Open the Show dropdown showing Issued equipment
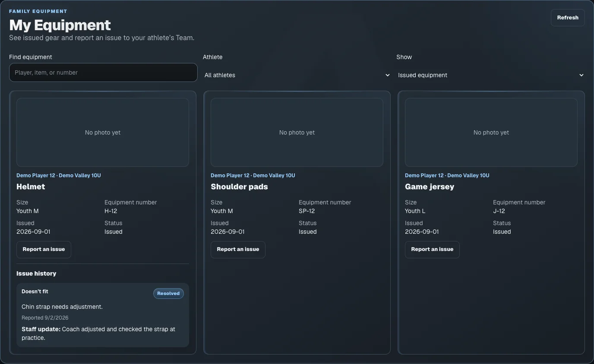 click(x=491, y=75)
